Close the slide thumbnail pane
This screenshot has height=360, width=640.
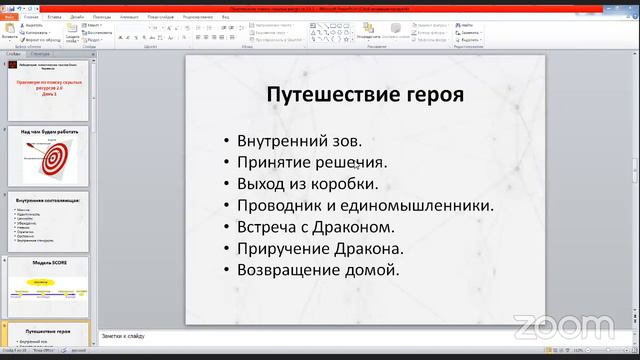point(93,54)
